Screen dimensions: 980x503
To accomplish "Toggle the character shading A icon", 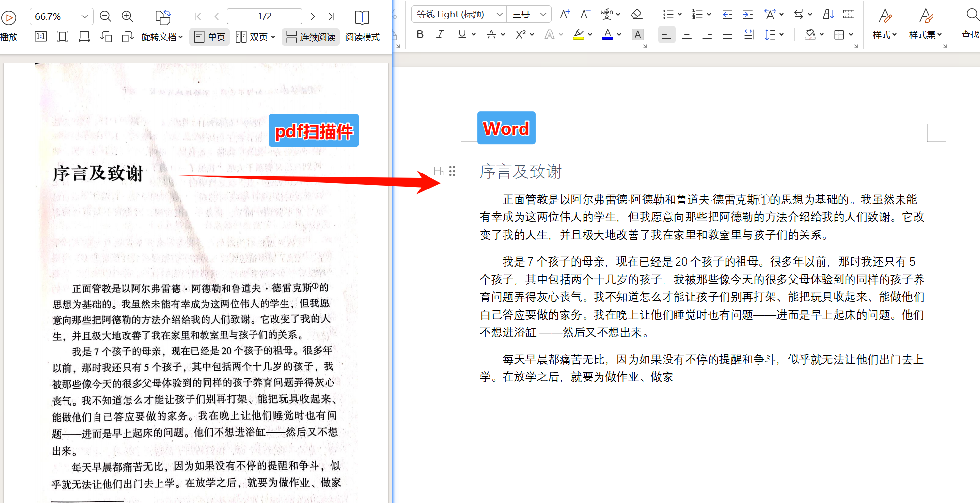I will pos(637,34).
